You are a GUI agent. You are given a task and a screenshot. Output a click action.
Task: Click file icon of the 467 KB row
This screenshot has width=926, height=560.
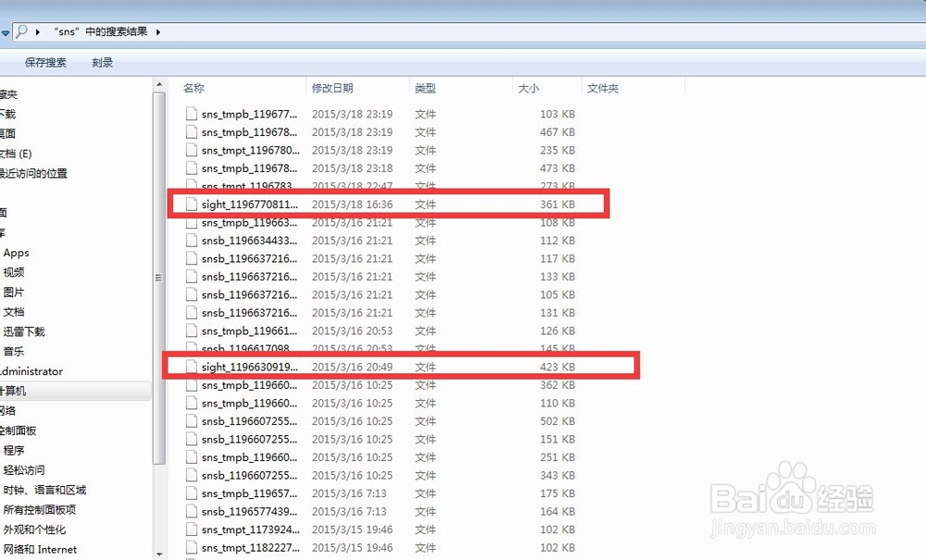(x=192, y=132)
